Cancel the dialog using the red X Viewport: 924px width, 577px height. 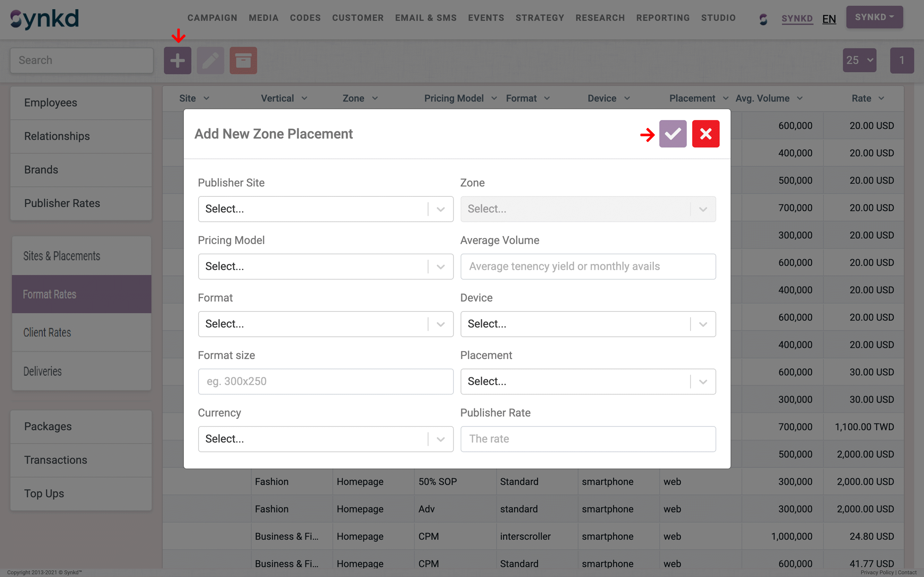click(x=706, y=134)
